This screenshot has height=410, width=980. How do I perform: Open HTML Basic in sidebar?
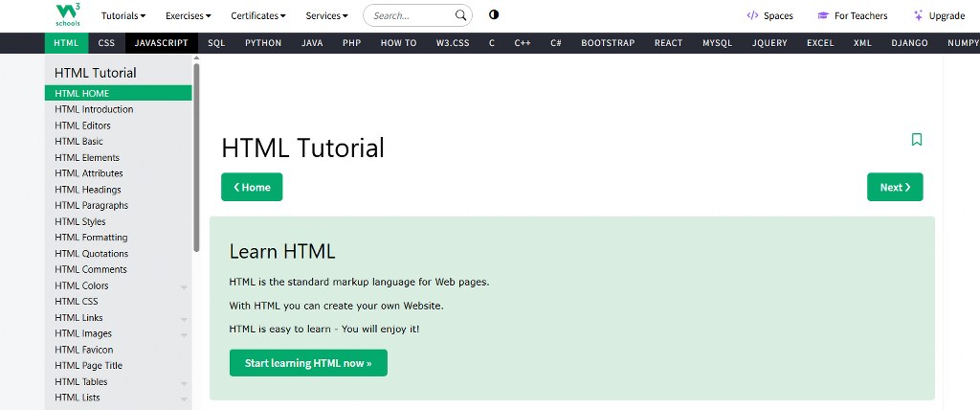118,142
